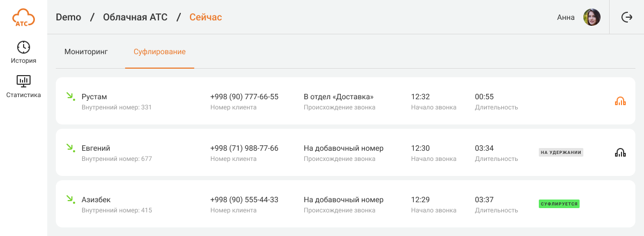Open the История clock icon
Image resolution: width=644 pixels, height=236 pixels.
[x=24, y=47]
